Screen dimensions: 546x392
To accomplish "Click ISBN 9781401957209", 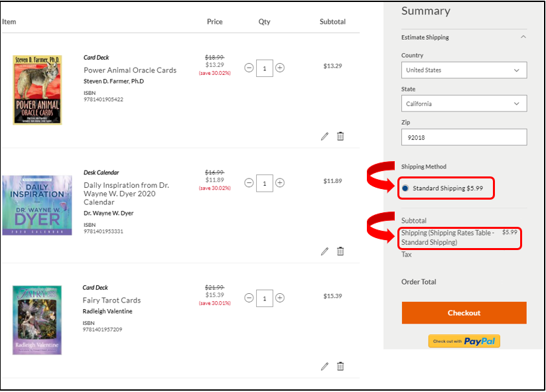I will [102, 330].
